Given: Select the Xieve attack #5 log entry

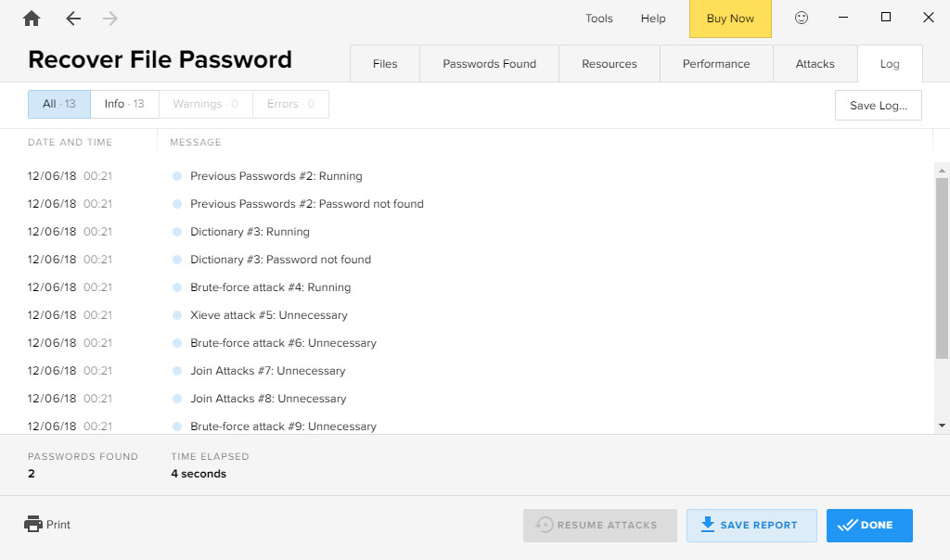Looking at the screenshot, I should (268, 315).
